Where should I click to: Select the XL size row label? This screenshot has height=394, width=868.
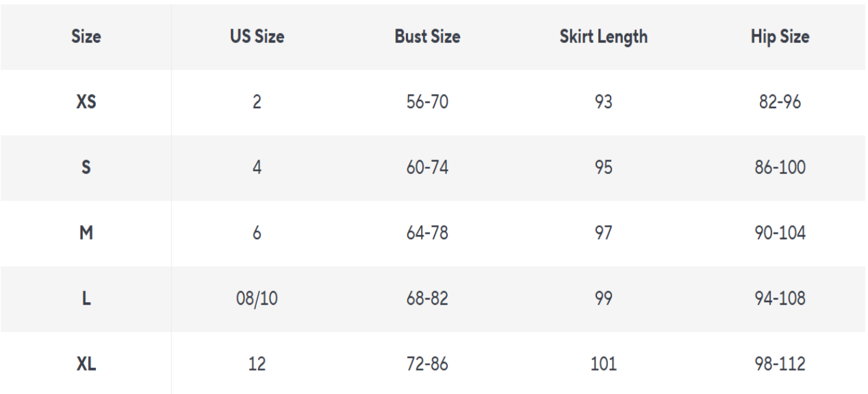(x=86, y=363)
